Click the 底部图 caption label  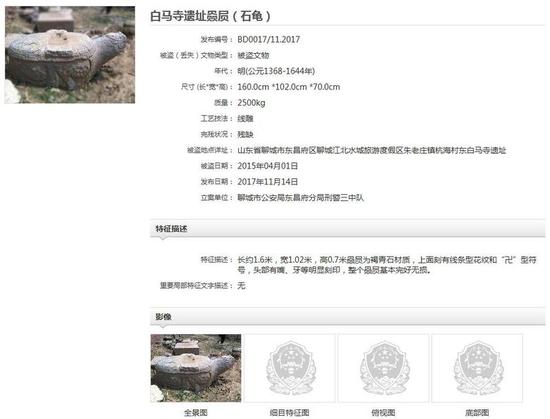[477, 413]
